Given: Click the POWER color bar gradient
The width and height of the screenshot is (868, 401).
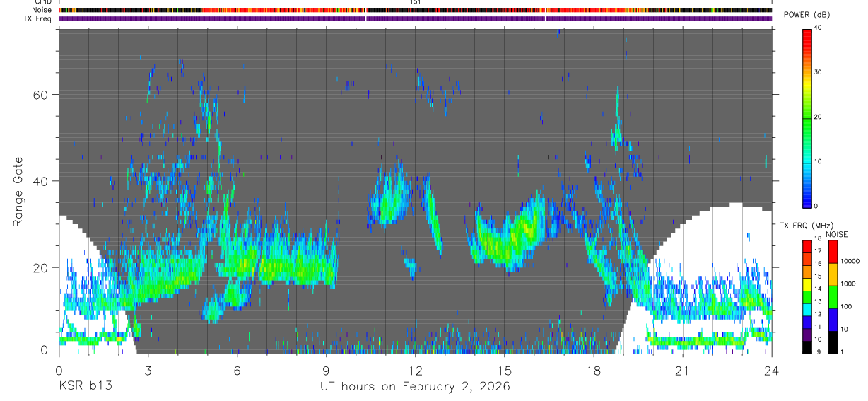Looking at the screenshot, I should (807, 117).
